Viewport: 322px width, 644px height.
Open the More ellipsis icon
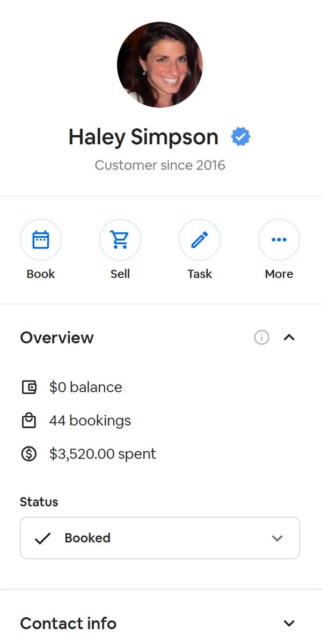(x=279, y=239)
